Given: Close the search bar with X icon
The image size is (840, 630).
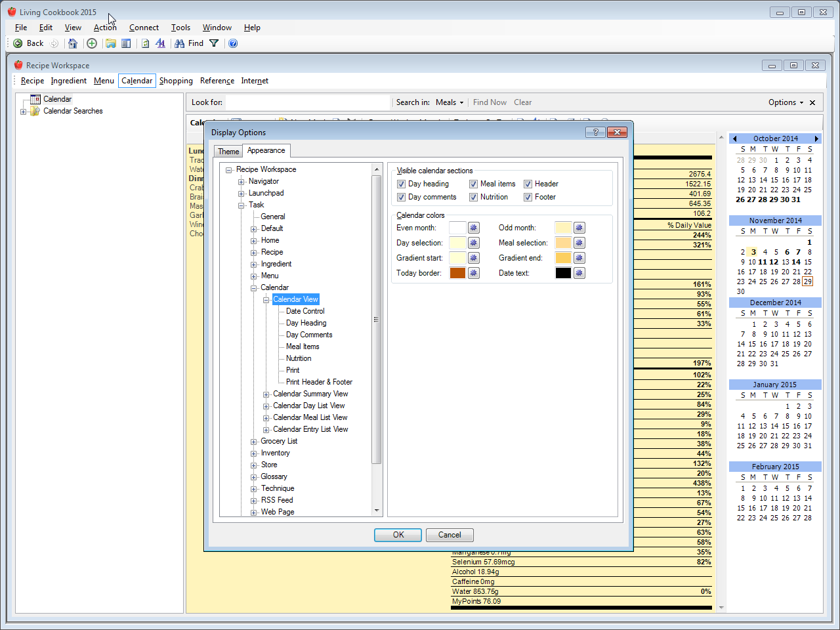Looking at the screenshot, I should coord(812,102).
